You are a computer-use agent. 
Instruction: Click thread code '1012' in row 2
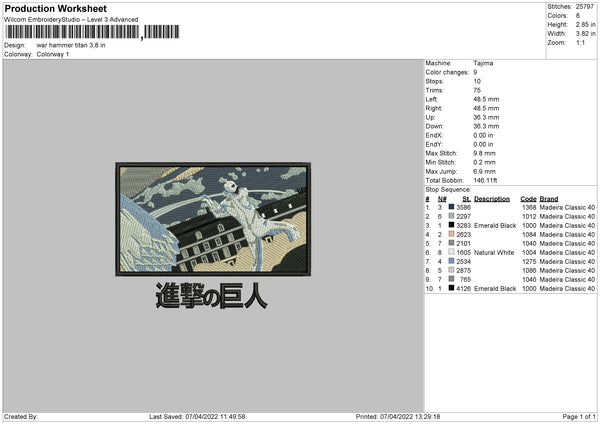click(529, 217)
